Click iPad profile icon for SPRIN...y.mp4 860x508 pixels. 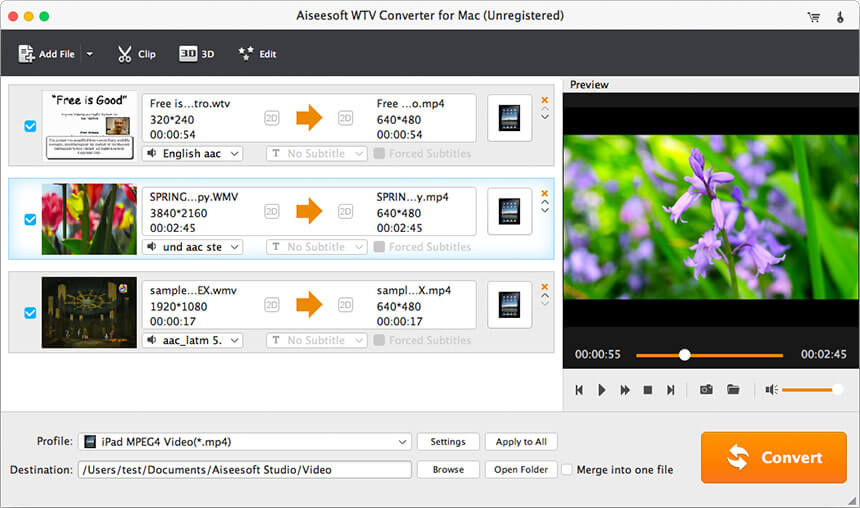pos(510,211)
